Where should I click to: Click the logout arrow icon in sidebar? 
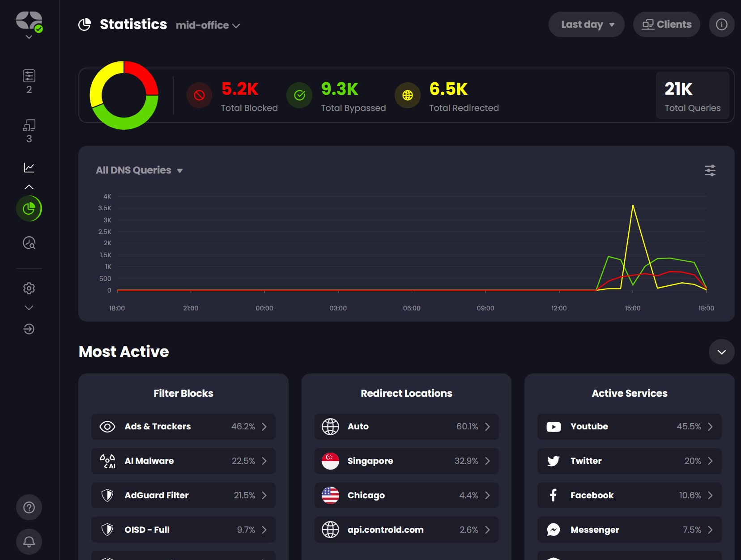(x=29, y=329)
